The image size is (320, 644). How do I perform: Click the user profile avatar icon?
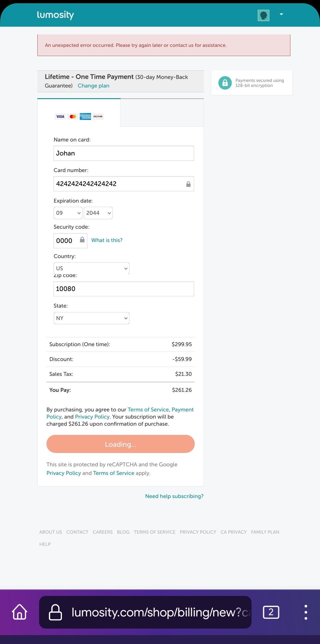tap(263, 15)
